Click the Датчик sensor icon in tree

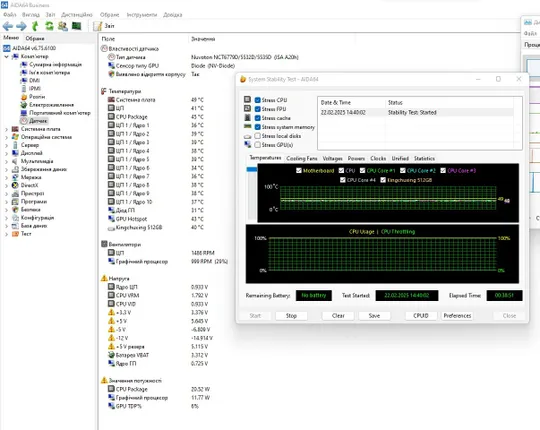tap(24, 121)
